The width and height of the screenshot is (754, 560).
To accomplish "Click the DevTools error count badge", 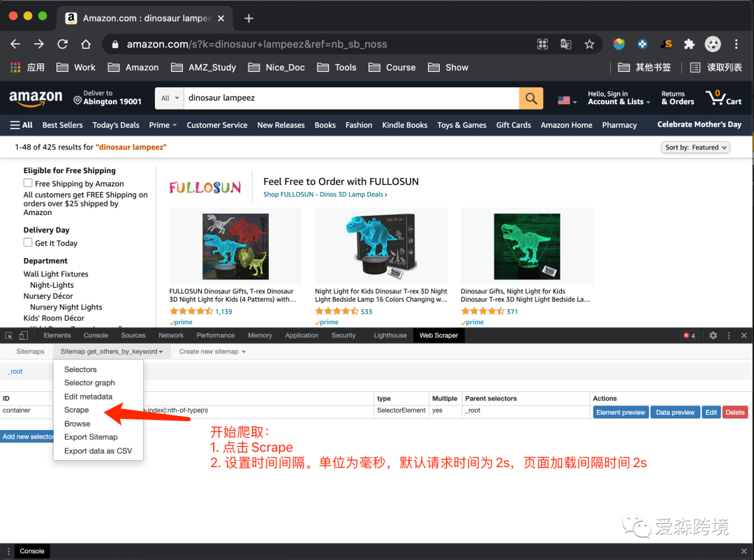I will (689, 335).
